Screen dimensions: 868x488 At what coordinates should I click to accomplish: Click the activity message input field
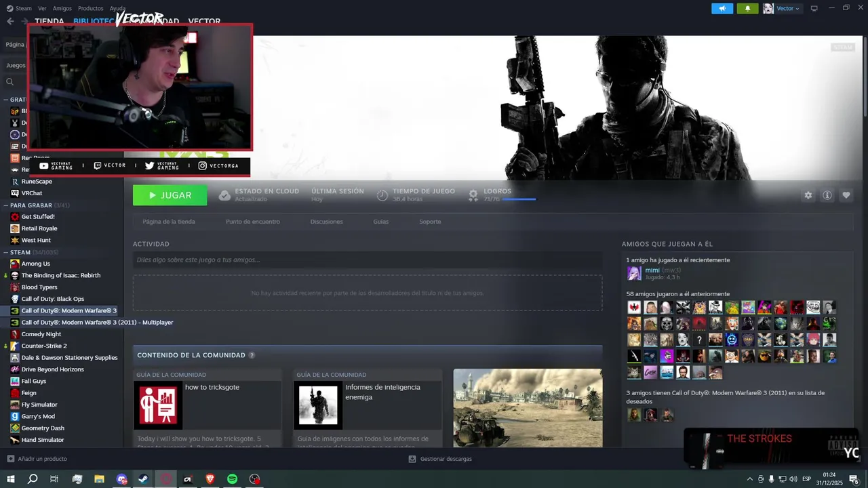coord(368,260)
